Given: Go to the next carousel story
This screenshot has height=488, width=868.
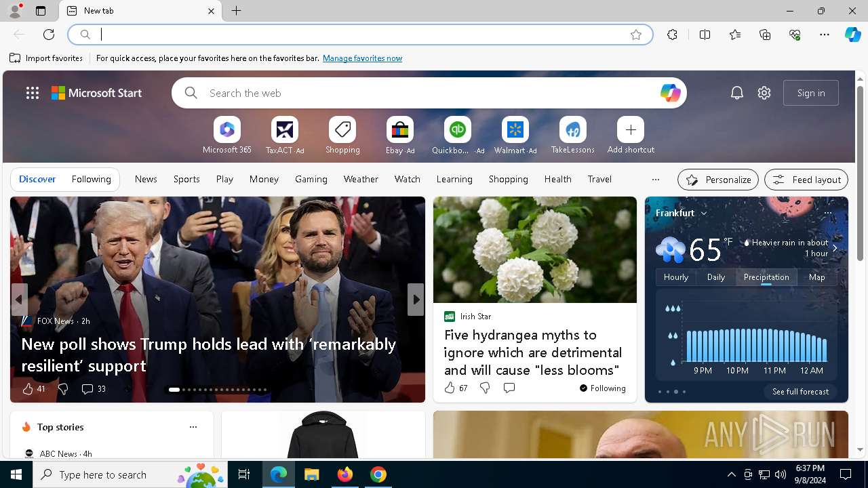Looking at the screenshot, I should coord(416,300).
